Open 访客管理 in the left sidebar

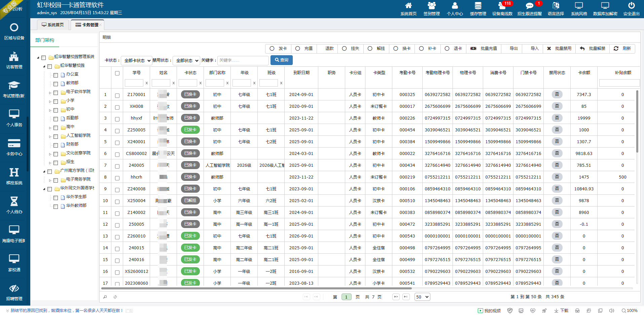[x=14, y=60]
